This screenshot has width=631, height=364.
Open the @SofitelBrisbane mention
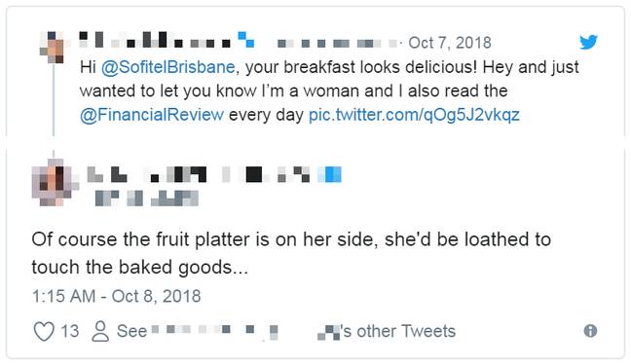click(x=167, y=67)
